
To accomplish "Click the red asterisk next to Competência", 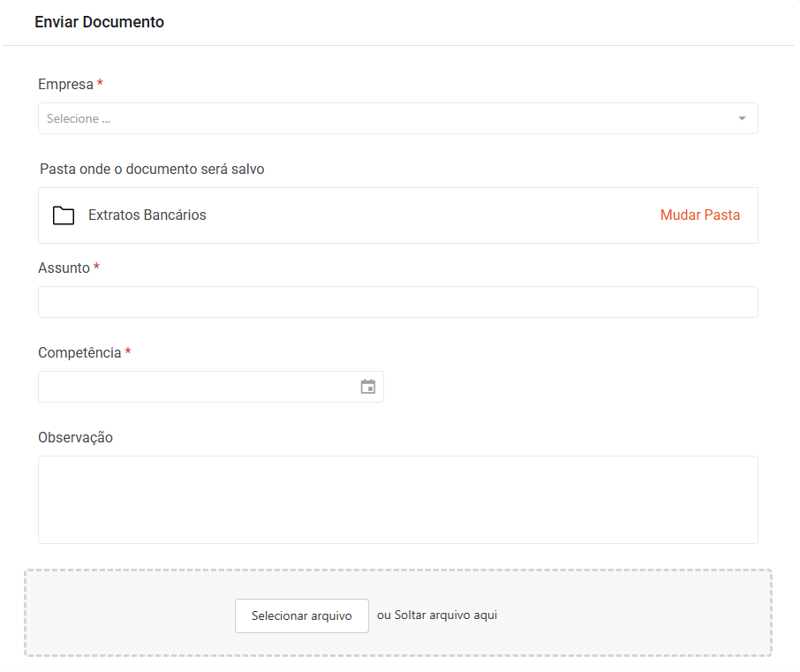I will 128,351.
